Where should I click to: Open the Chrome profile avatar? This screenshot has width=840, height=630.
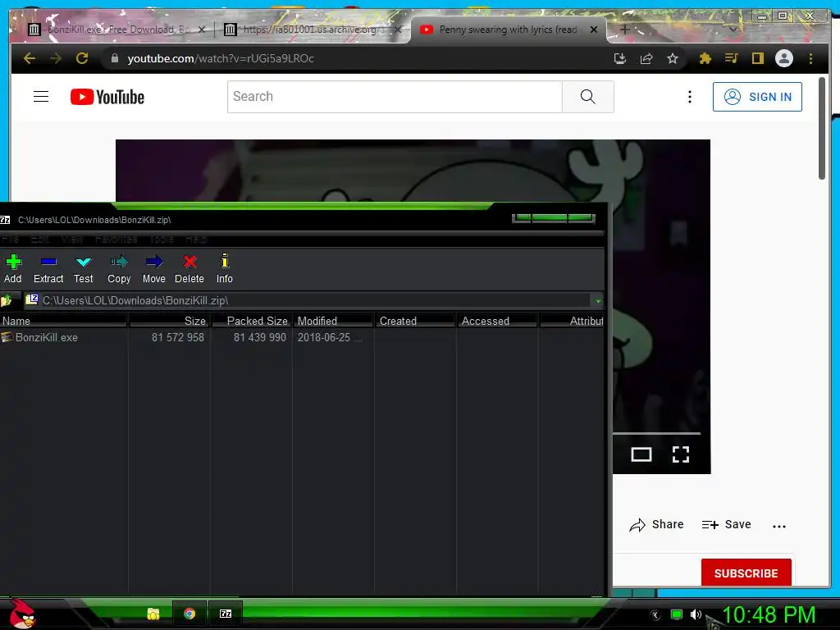pos(783,58)
